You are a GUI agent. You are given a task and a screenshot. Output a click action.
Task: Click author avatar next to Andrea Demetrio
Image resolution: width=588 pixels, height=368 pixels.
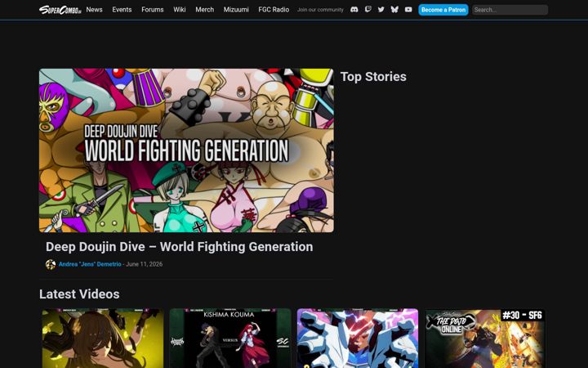click(x=51, y=264)
